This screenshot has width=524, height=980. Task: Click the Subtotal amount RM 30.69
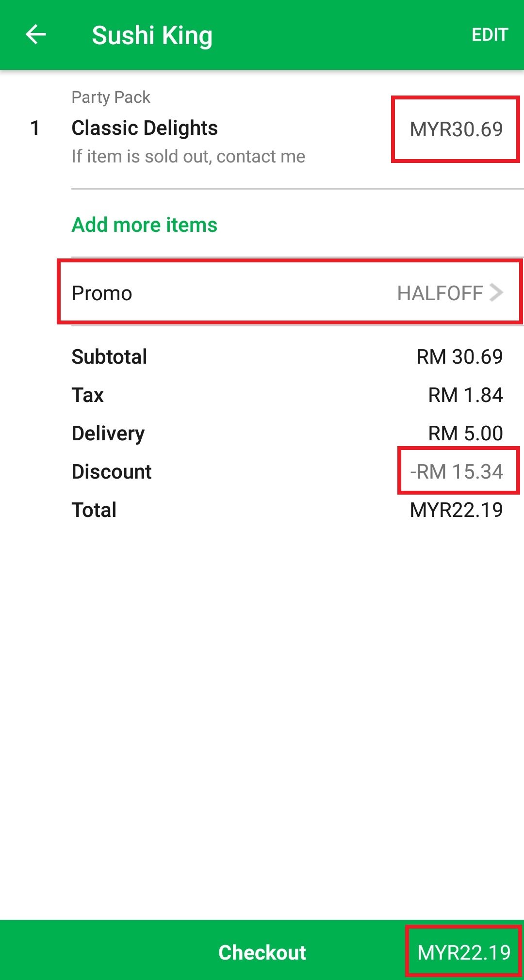459,357
